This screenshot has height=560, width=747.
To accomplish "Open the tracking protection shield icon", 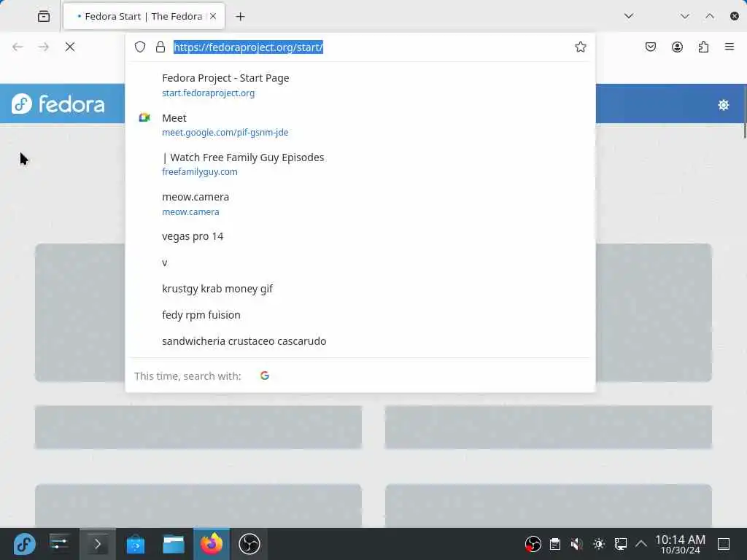I will pos(139,47).
